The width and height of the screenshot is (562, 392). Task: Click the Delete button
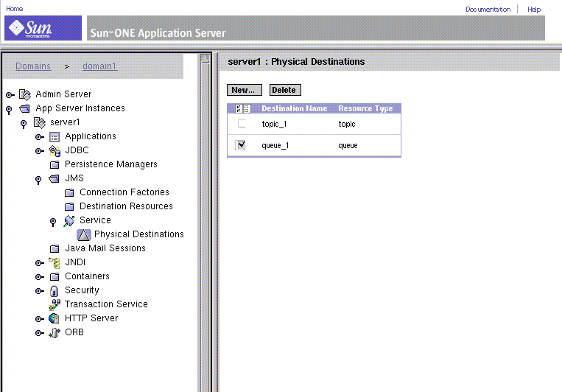tap(285, 90)
